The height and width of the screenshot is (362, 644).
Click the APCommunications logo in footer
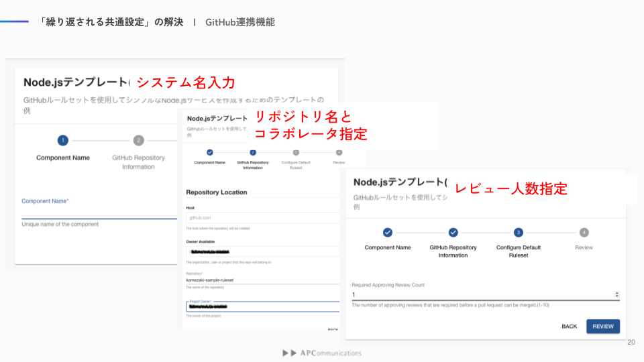coord(322,353)
